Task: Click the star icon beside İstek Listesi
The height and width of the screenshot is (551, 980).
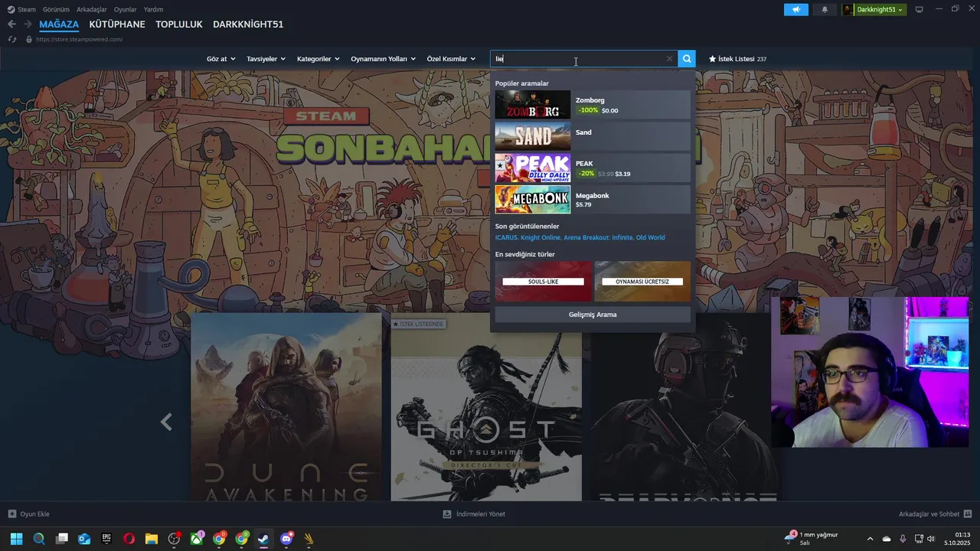Action: tap(712, 59)
